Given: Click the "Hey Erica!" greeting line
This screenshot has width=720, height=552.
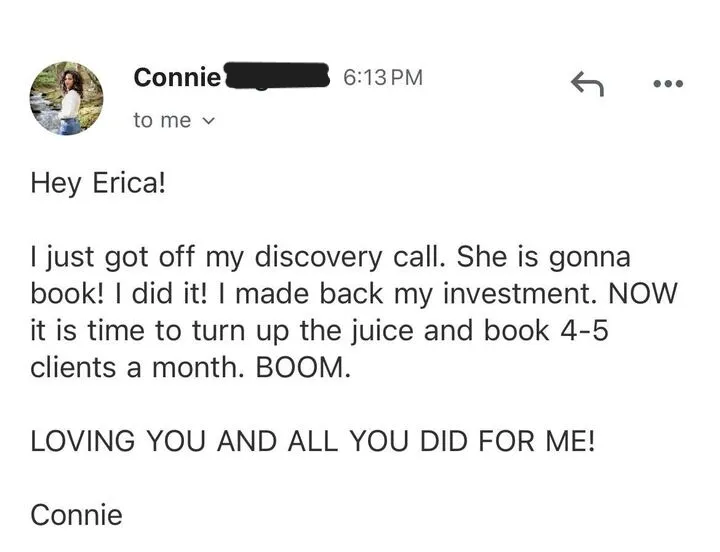Looking at the screenshot, I should pyautogui.click(x=95, y=184).
